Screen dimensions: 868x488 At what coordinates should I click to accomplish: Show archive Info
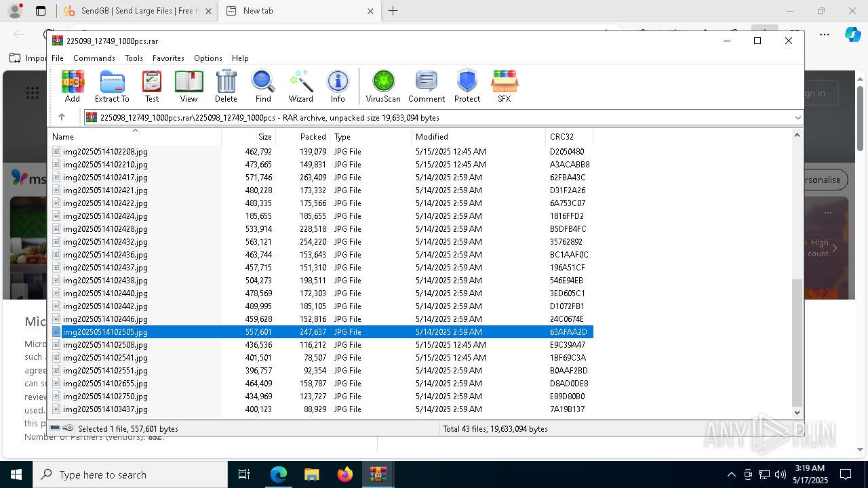[x=338, y=86]
